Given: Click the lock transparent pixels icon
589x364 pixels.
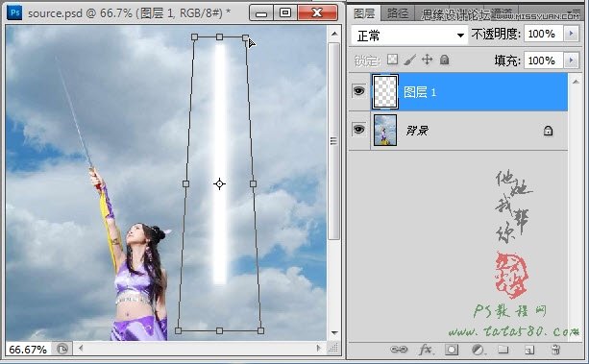Looking at the screenshot, I should 392,60.
